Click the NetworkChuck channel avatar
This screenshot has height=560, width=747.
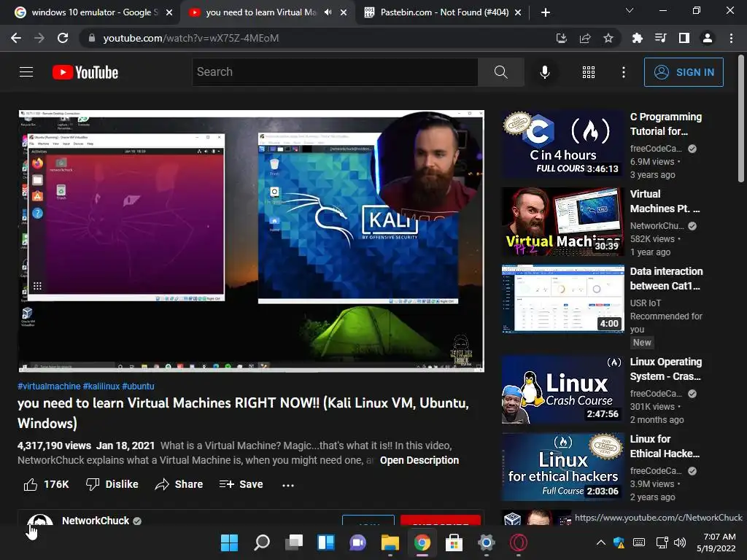[39, 519]
